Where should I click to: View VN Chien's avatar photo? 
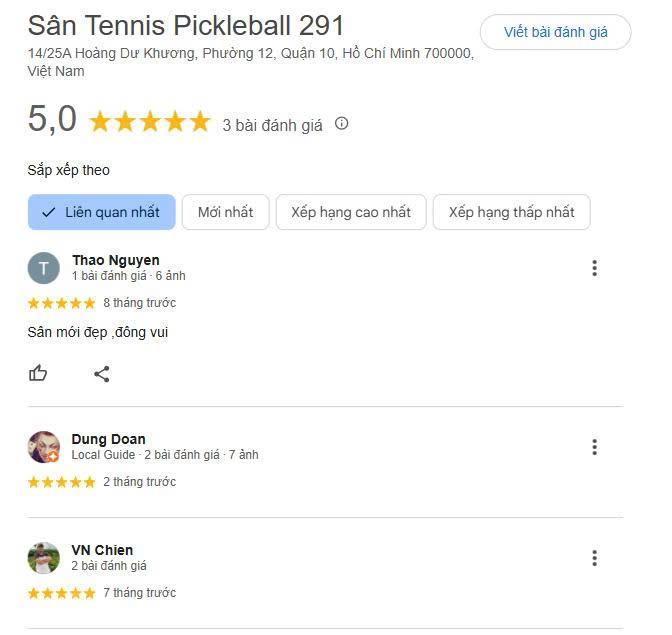44,558
